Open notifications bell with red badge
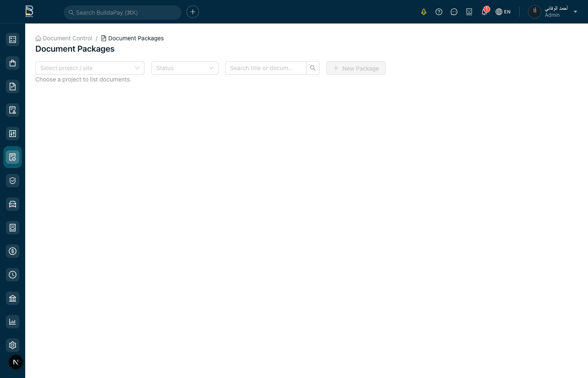 click(x=484, y=12)
